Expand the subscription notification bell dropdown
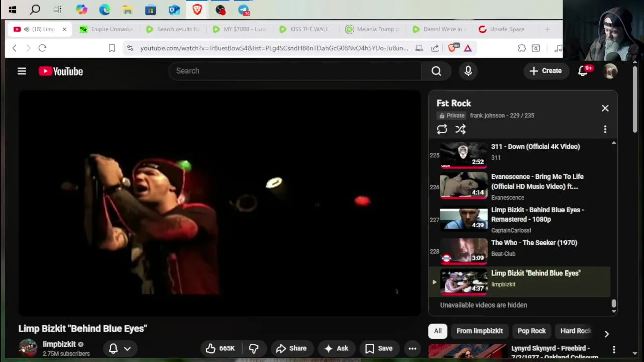 tap(120, 348)
